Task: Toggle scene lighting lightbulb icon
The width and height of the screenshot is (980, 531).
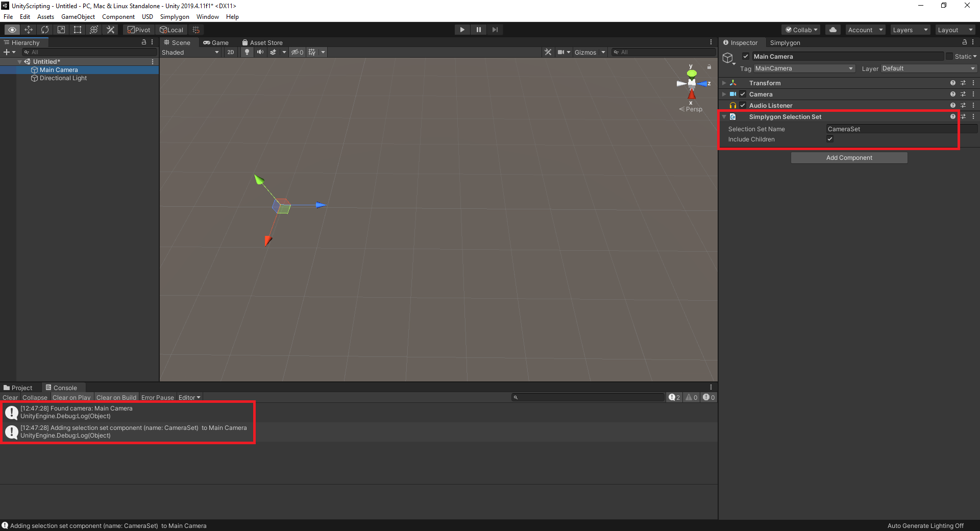Action: [247, 52]
